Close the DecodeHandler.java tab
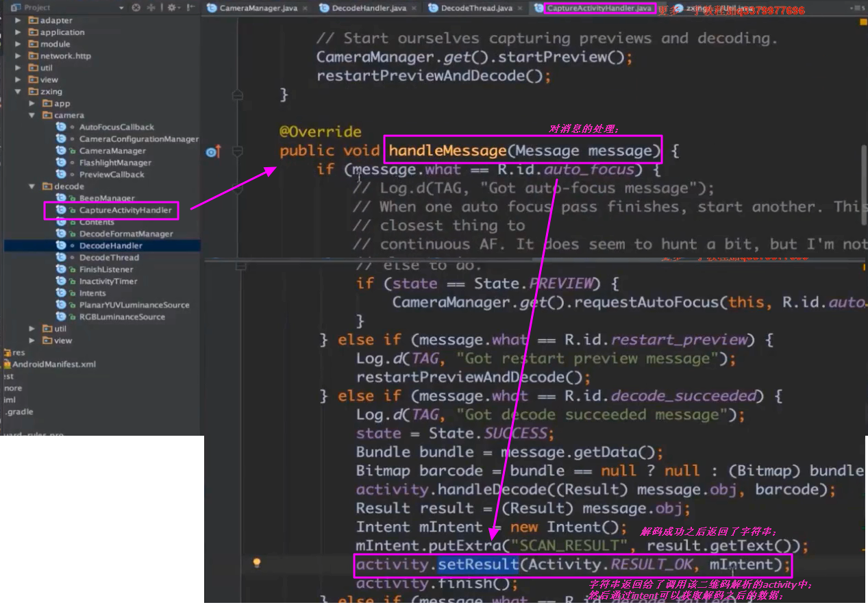 coord(414,8)
